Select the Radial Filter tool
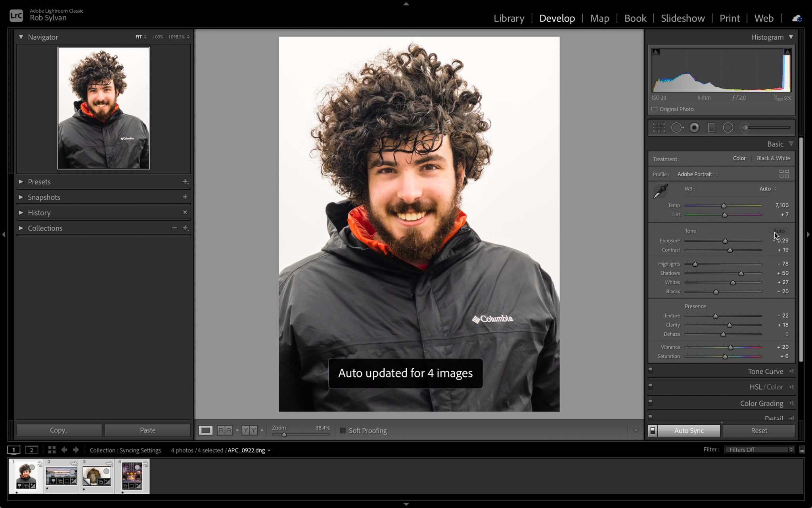812x508 pixels. point(728,127)
